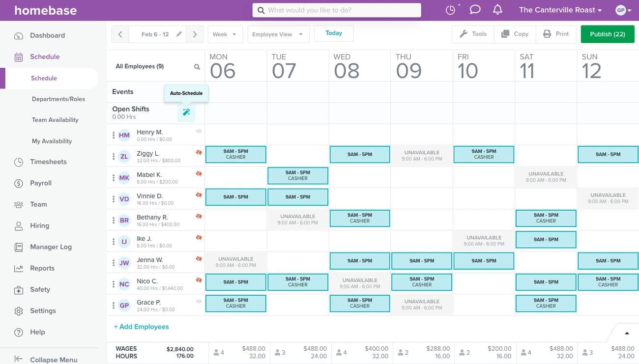The width and height of the screenshot is (639, 364).
Task: Click the pencil edit icon beside Feb 6 - 12
Action: point(179,34)
